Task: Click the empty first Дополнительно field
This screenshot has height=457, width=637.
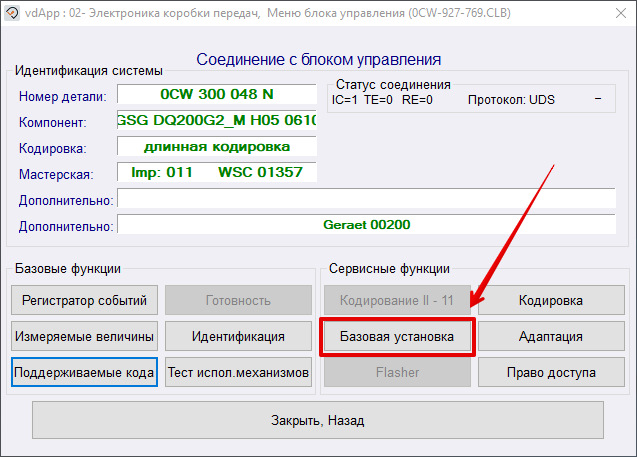Action: [x=366, y=198]
